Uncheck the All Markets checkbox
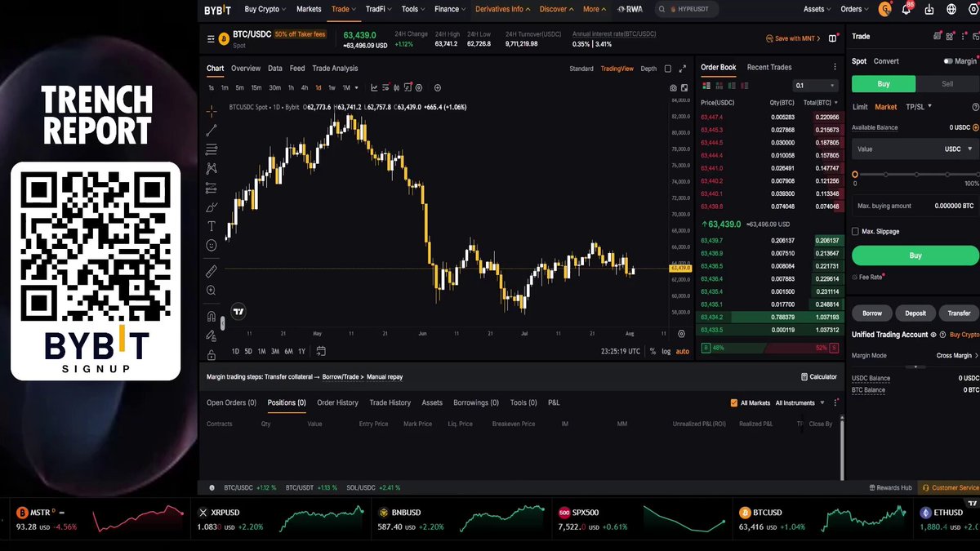The width and height of the screenshot is (980, 551). click(x=733, y=402)
